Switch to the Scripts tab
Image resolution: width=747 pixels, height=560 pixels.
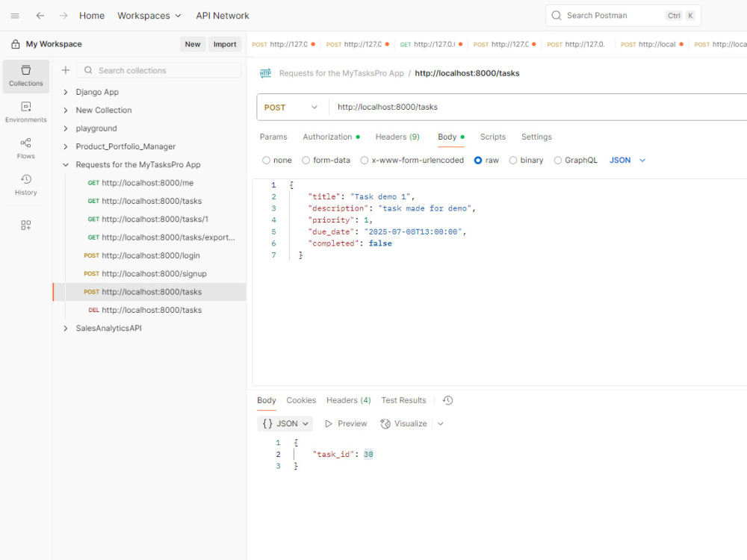pos(492,137)
